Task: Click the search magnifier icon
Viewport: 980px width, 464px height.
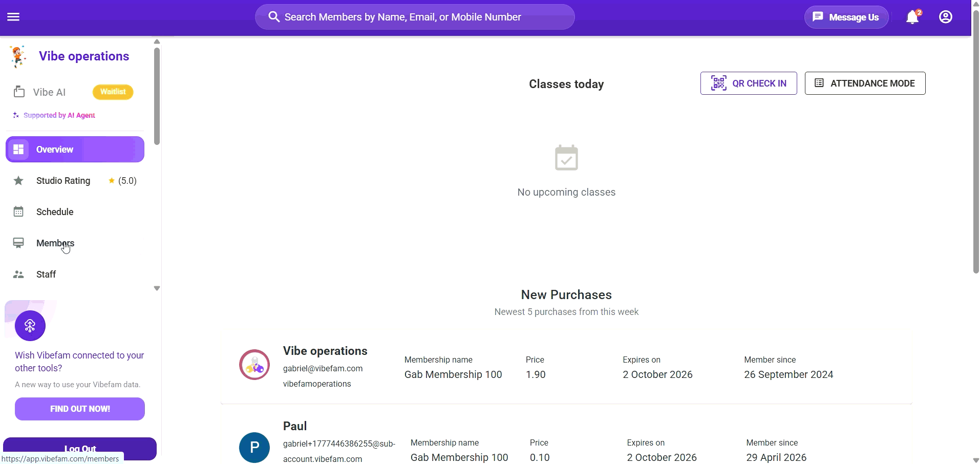Action: coord(274,17)
